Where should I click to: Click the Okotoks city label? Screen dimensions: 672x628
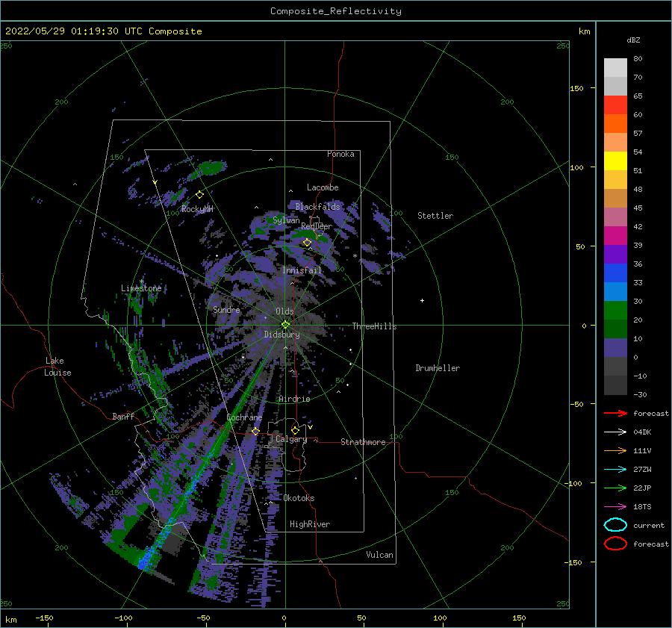[x=299, y=498]
